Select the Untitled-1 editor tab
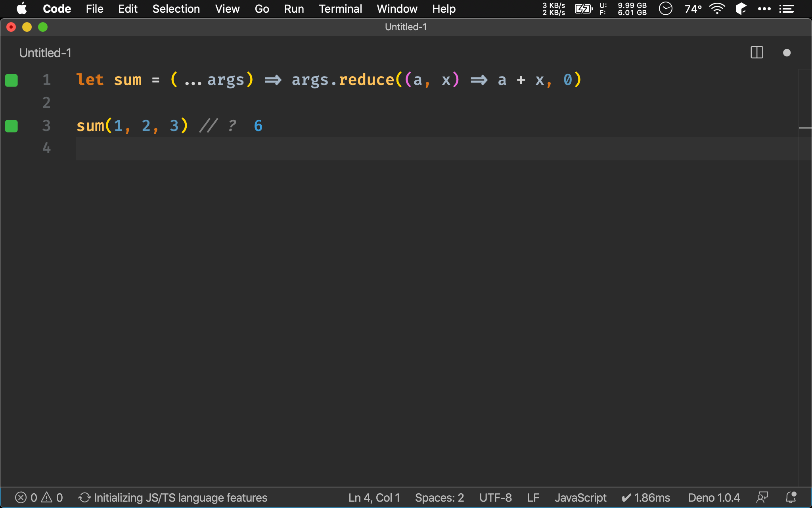 (x=45, y=53)
